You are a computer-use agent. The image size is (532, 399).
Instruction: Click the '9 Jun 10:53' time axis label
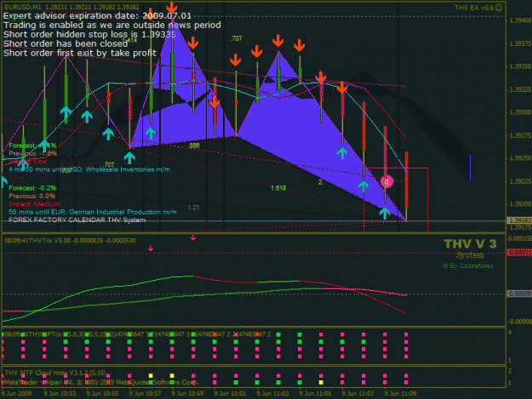(x=60, y=394)
